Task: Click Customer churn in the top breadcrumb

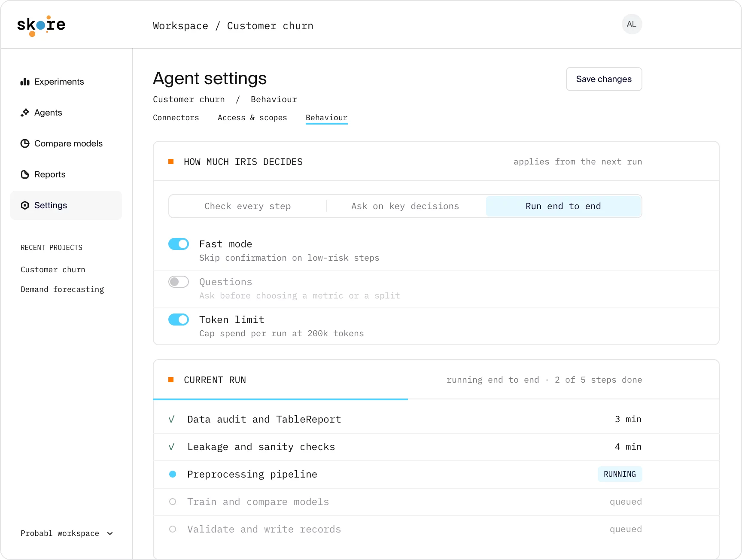Action: [x=270, y=26]
